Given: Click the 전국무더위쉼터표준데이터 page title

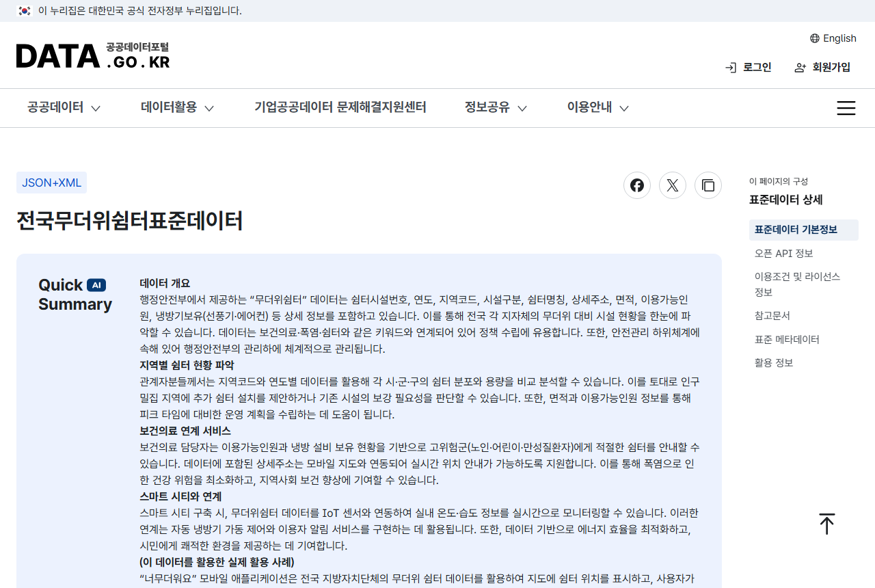Looking at the screenshot, I should tap(130, 221).
